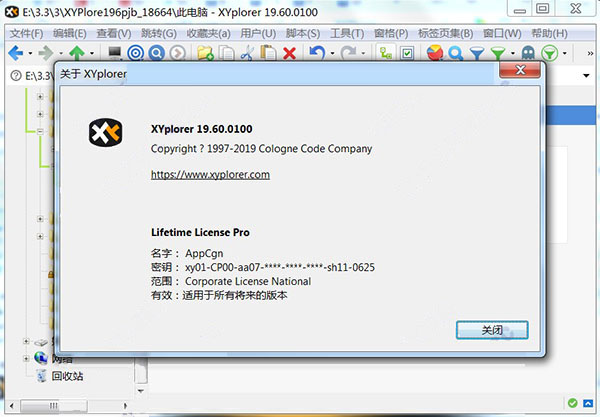Click the question mark address bar icon

click(x=16, y=76)
